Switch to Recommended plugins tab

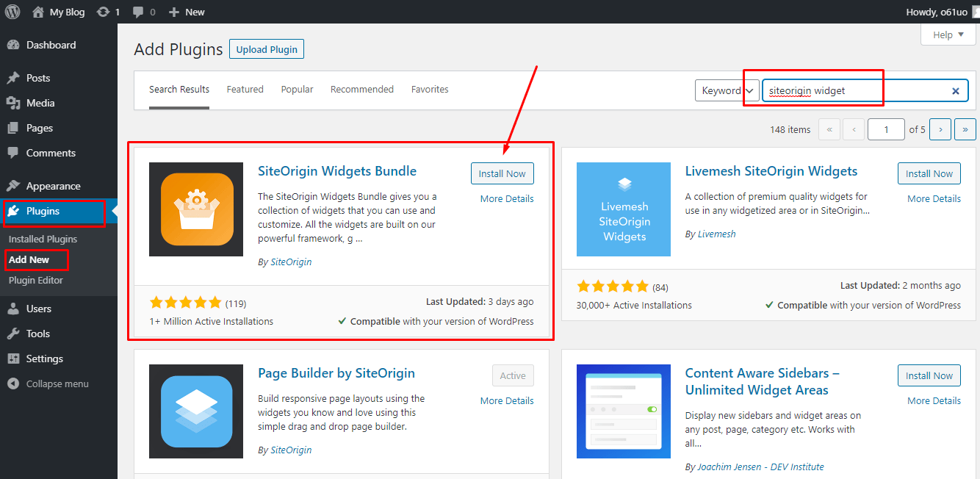[x=362, y=90]
